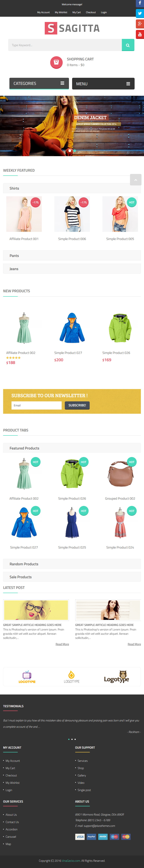Image resolution: width=144 pixels, height=868 pixels.
Task: Open the Google Plus social icon
Action: (x=140, y=24)
